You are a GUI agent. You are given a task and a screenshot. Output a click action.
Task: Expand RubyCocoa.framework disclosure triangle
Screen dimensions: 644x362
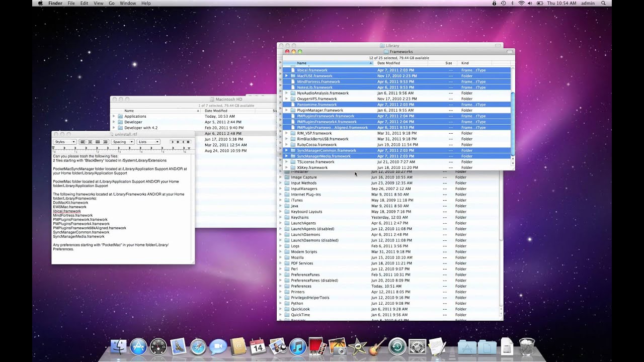(x=287, y=145)
